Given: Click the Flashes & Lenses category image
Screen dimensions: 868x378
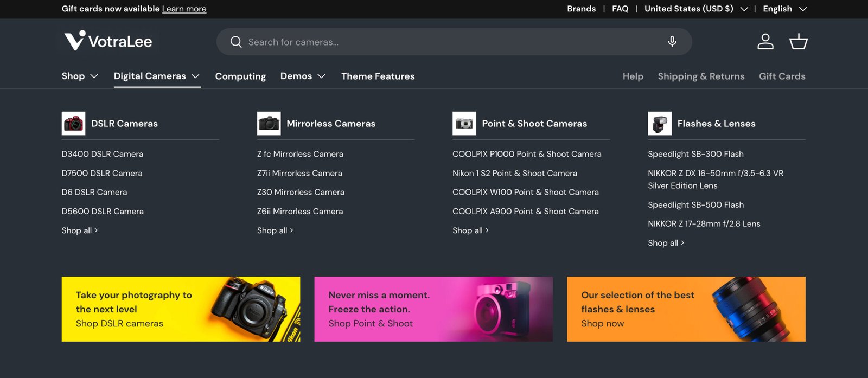Looking at the screenshot, I should tap(659, 124).
